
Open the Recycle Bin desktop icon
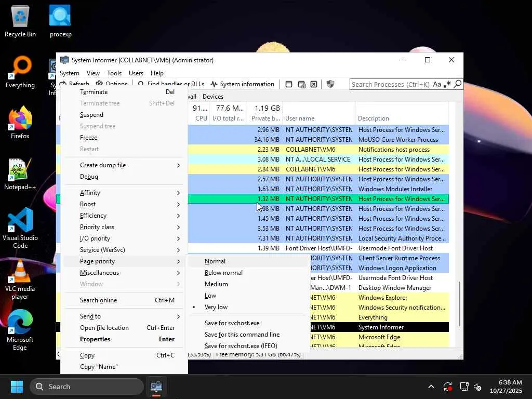click(x=20, y=21)
